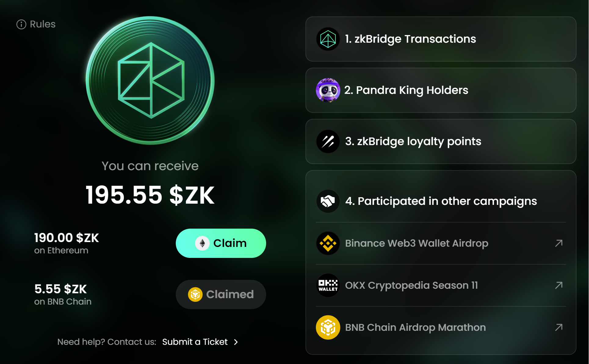
Task: Click the Pandra King panda avatar
Action: [328, 90]
